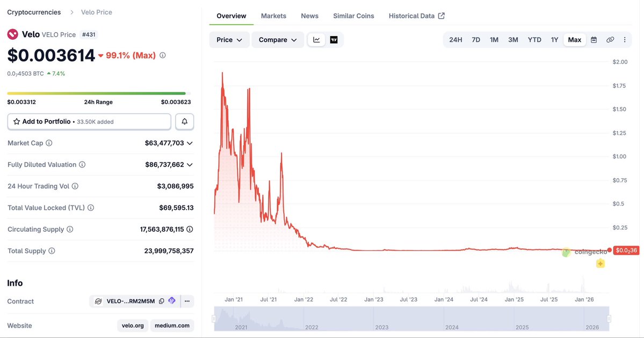Click info icon next to 17,563,876,115
The height and width of the screenshot is (338, 644).
(x=190, y=229)
